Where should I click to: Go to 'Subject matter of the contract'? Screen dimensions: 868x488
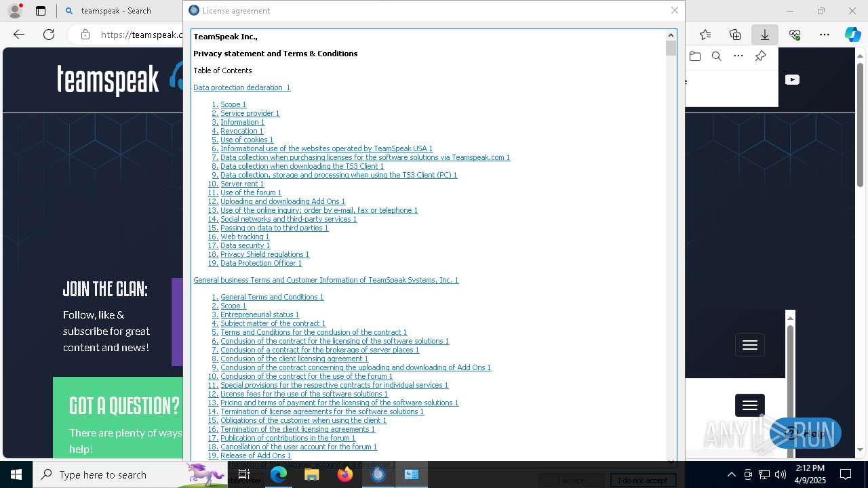coord(273,323)
